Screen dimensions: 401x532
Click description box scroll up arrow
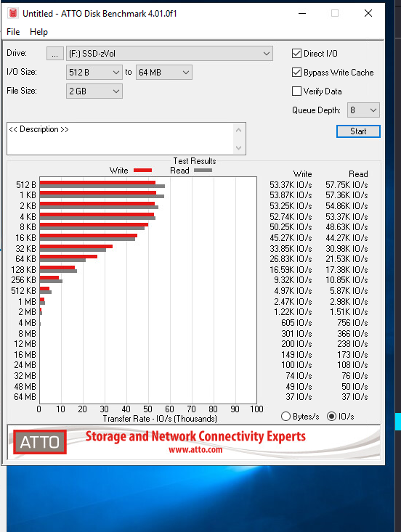[239, 130]
